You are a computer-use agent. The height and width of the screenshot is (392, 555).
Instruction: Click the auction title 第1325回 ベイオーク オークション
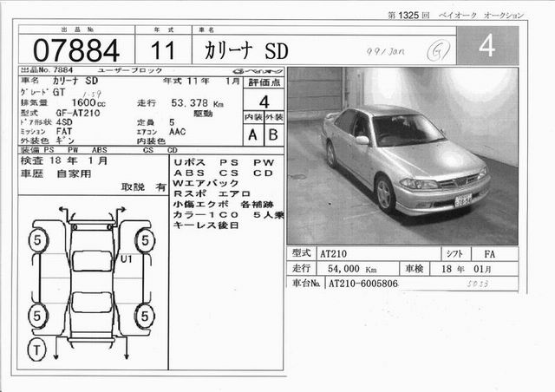456,15
